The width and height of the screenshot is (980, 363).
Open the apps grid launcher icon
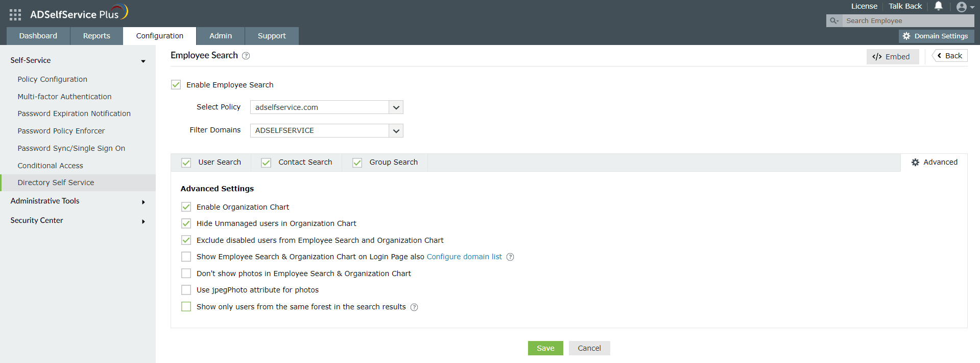point(15,15)
